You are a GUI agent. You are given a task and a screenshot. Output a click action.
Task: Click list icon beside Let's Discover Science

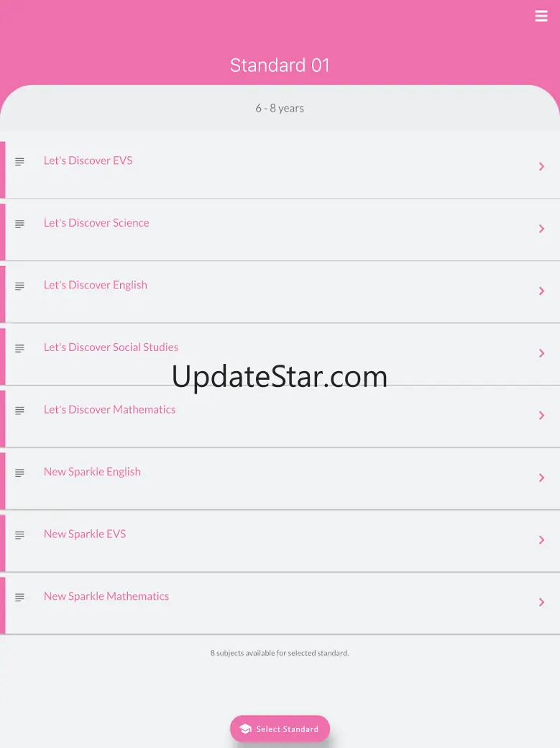[x=19, y=224]
